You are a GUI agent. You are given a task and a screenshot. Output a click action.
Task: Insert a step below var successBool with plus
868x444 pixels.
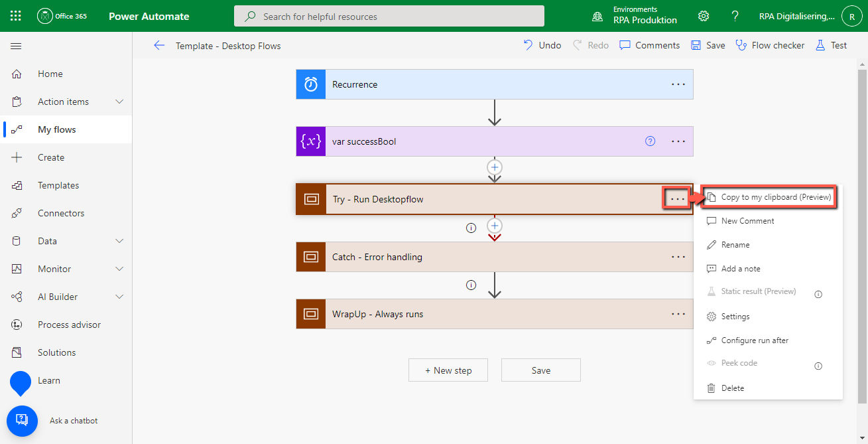pos(494,167)
